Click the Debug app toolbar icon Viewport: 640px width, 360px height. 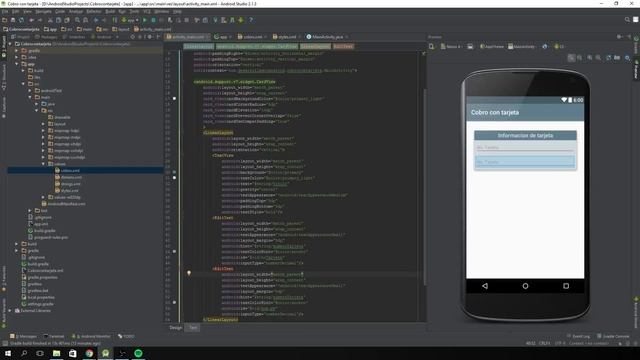[x=153, y=20]
